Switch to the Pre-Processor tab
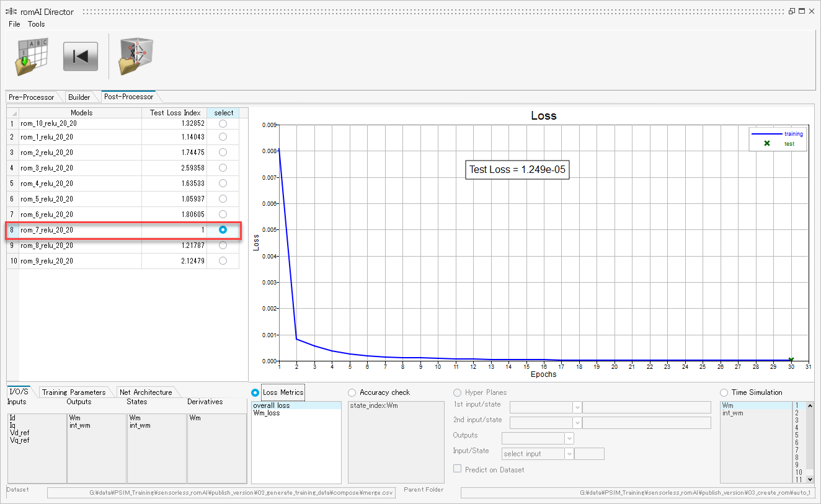Viewport: 821px width, 504px height. (31, 97)
